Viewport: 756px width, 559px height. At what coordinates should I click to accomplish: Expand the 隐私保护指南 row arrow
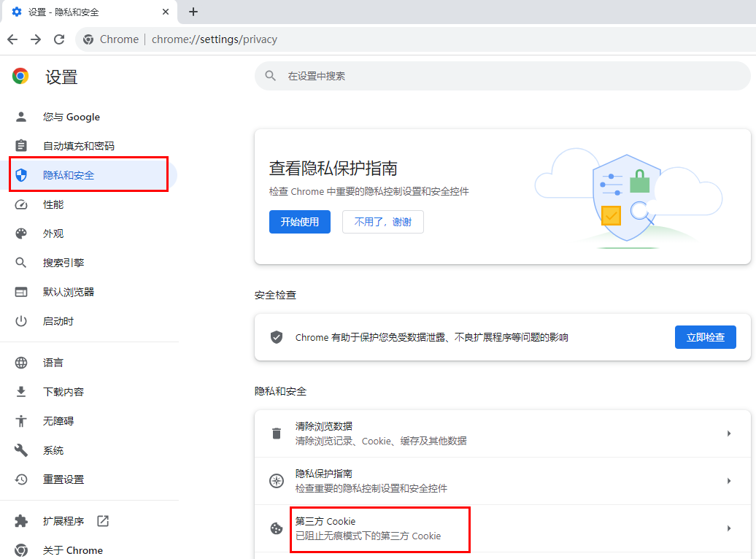click(728, 481)
